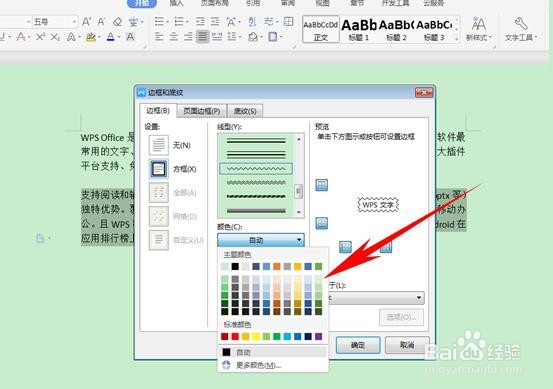Close the 边框和底纹 dialog

coord(424,92)
